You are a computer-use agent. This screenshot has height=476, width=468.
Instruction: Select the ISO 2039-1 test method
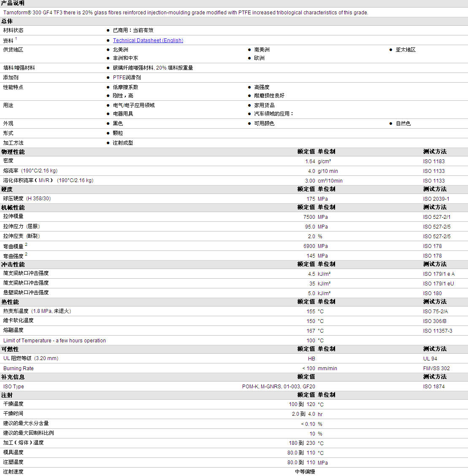click(x=436, y=199)
